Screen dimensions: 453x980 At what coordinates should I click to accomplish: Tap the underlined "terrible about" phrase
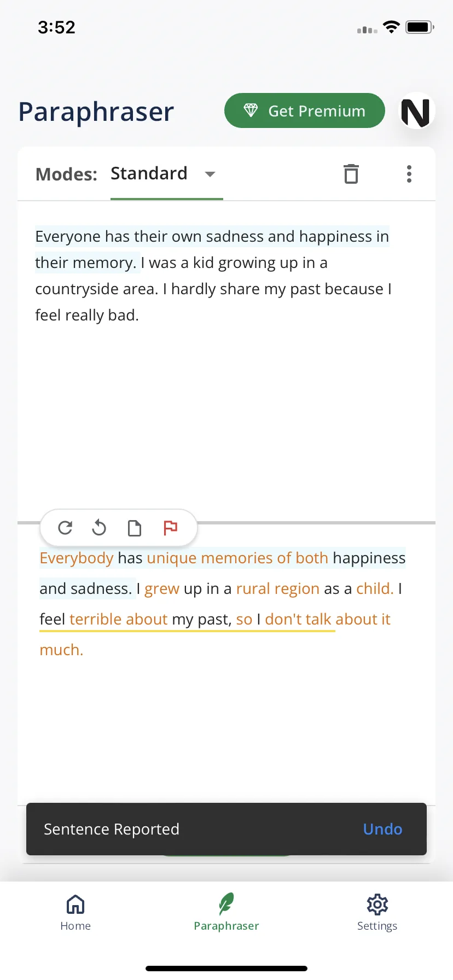coord(118,620)
